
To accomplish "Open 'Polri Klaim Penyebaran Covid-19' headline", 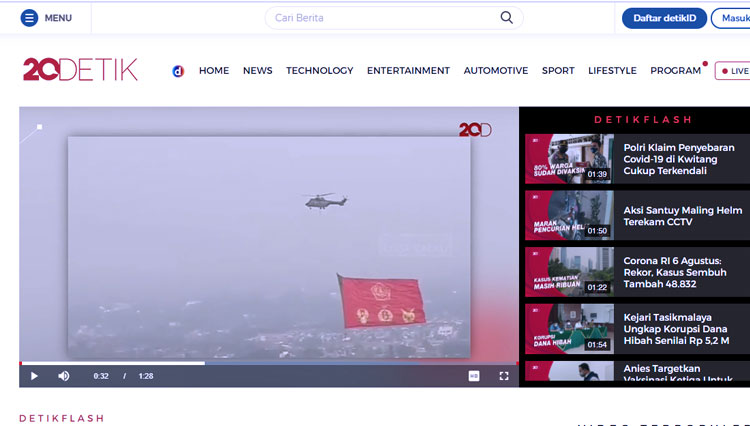I will click(x=679, y=159).
